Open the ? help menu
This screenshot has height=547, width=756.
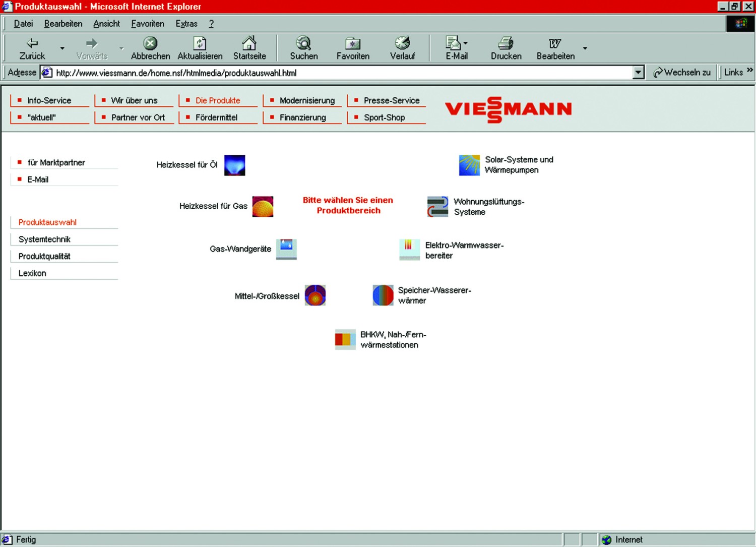point(211,24)
